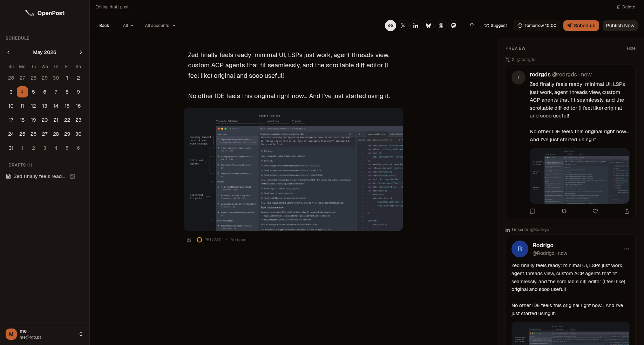The image size is (644, 345).
Task: Click Rodrigo name in LinkedIn preview
Action: click(543, 245)
